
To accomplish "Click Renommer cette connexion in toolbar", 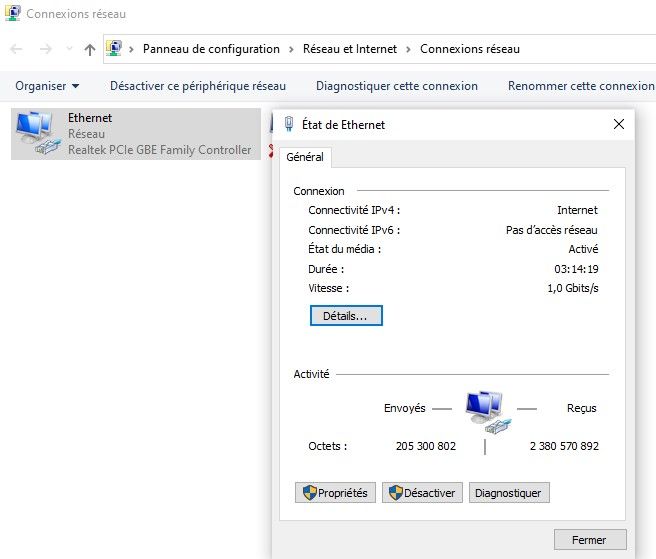I will [580, 86].
